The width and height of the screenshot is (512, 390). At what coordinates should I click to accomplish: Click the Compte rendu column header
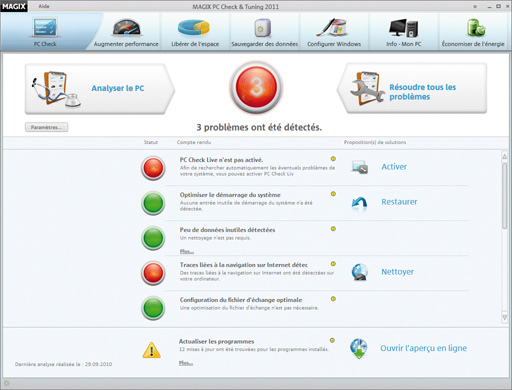point(194,142)
